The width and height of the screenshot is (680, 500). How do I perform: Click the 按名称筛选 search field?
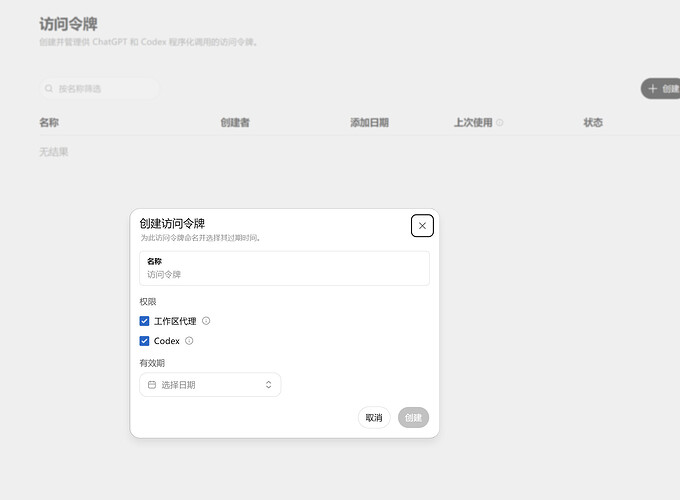(x=99, y=88)
